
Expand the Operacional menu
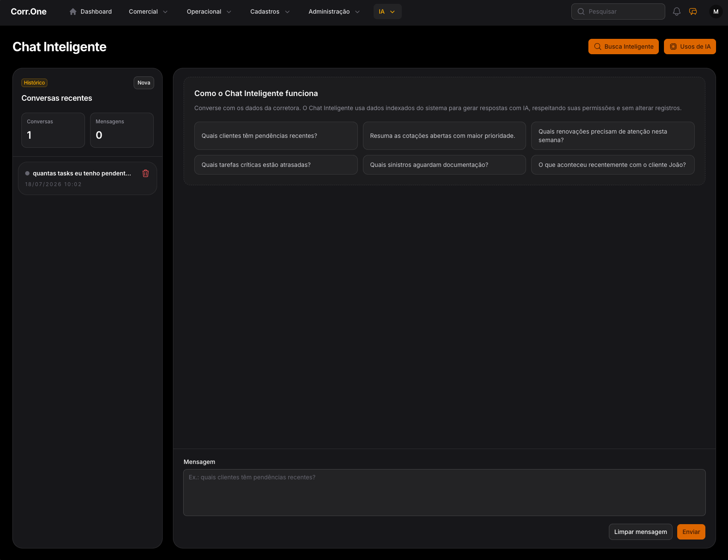click(x=209, y=12)
